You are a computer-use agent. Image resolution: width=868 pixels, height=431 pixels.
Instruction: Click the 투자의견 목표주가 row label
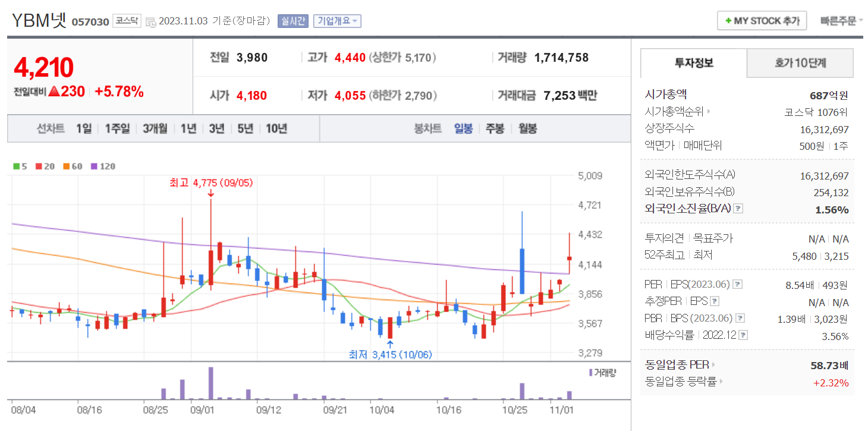pos(689,238)
